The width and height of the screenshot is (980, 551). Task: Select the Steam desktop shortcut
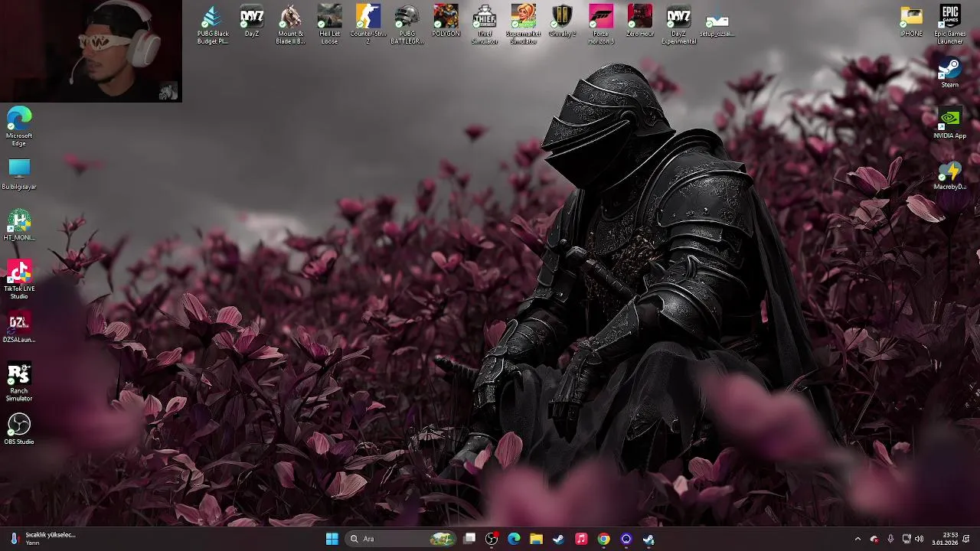point(950,73)
